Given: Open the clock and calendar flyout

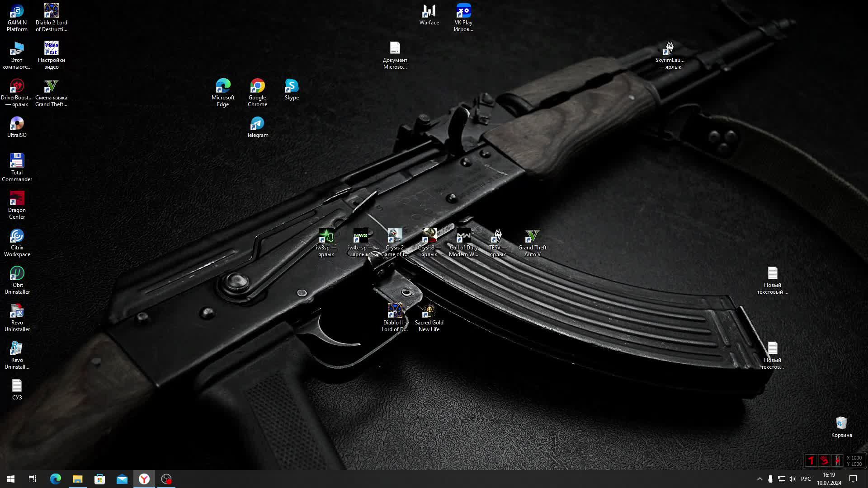Looking at the screenshot, I should [829, 479].
